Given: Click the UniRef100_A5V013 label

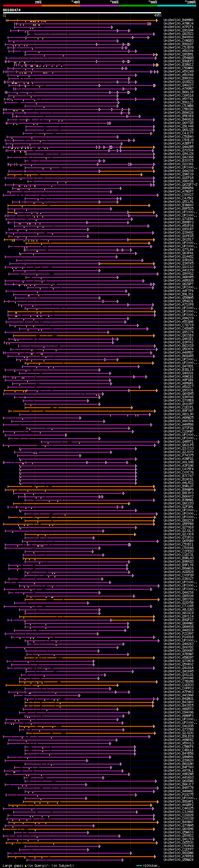Looking at the screenshot, I should [x=178, y=743].
